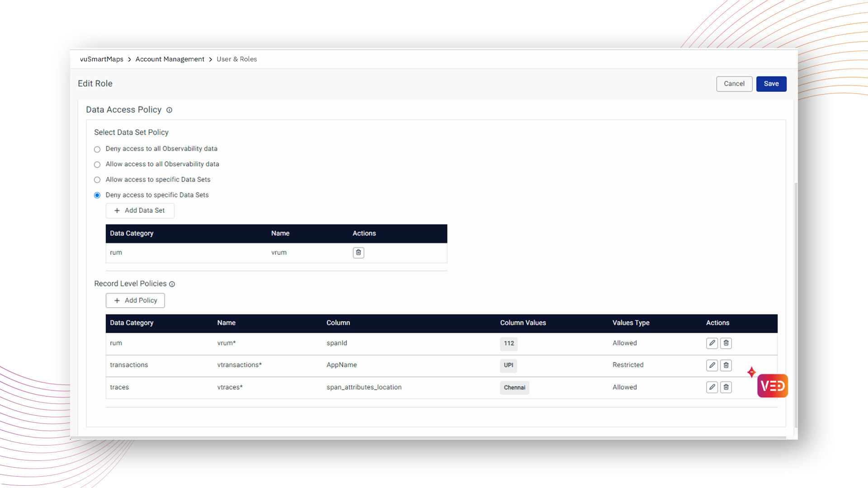Image resolution: width=868 pixels, height=488 pixels.
Task: Click the Add Policy button
Action: click(135, 300)
